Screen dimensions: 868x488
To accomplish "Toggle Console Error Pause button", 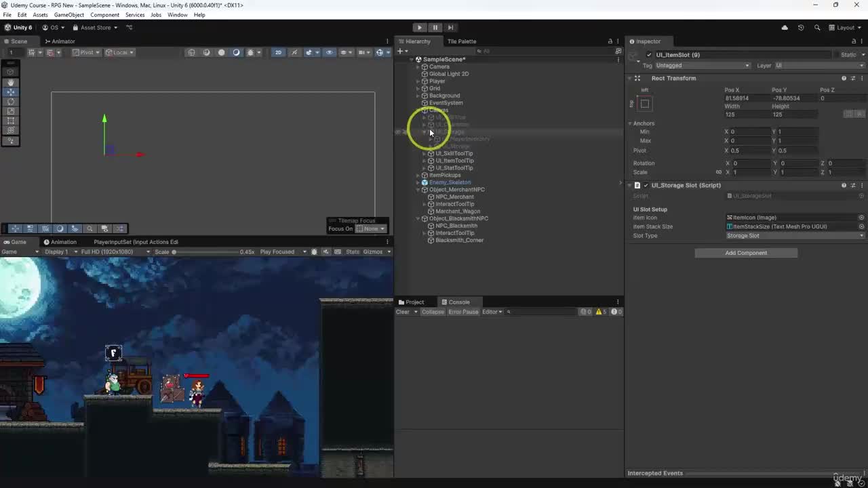I will (463, 312).
